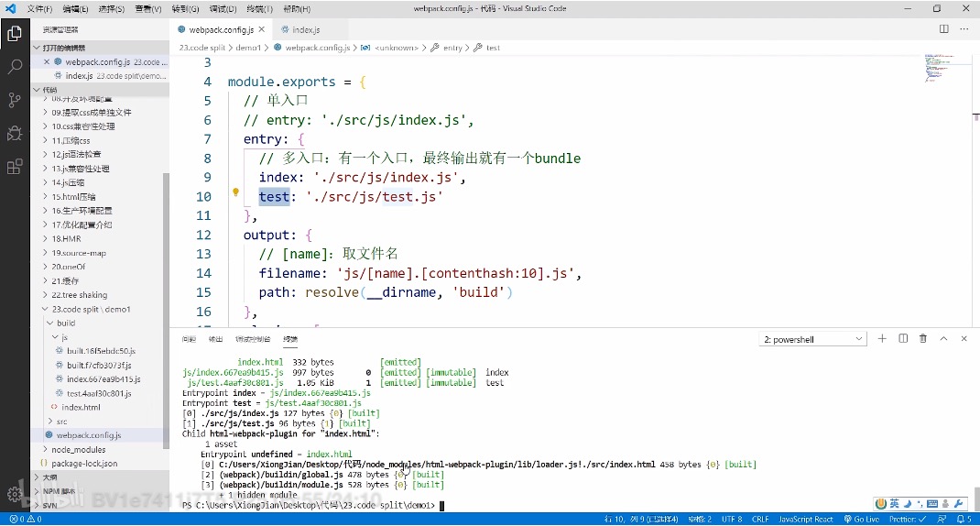Open the Help menu

[x=297, y=9]
